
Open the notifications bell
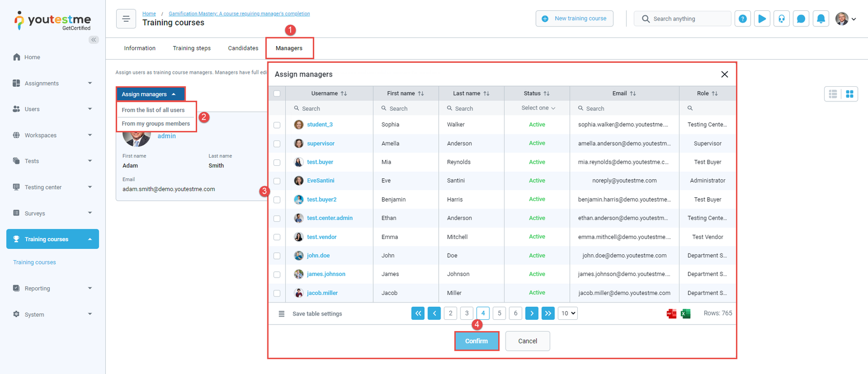821,18
